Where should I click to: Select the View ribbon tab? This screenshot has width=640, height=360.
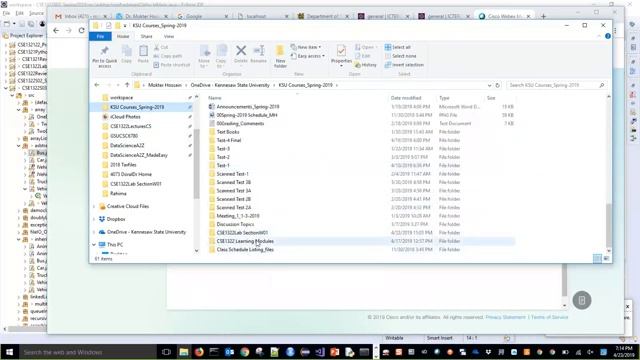point(169,36)
